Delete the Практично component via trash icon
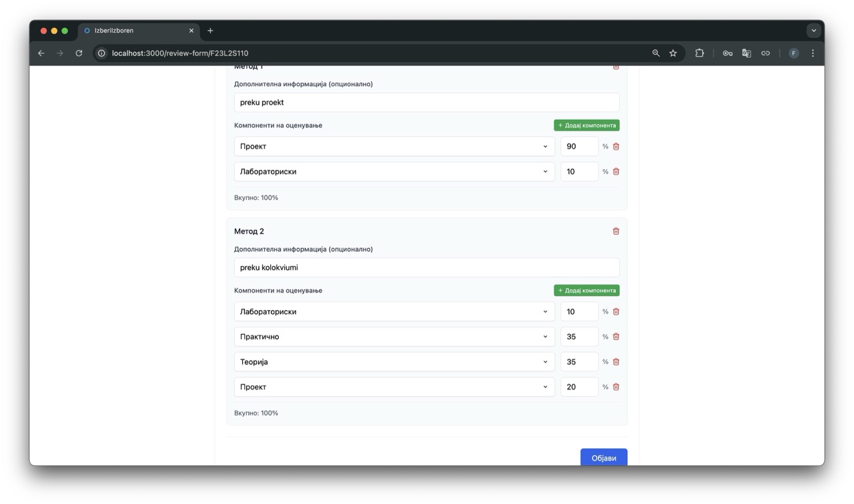This screenshot has height=504, width=854. tap(616, 337)
